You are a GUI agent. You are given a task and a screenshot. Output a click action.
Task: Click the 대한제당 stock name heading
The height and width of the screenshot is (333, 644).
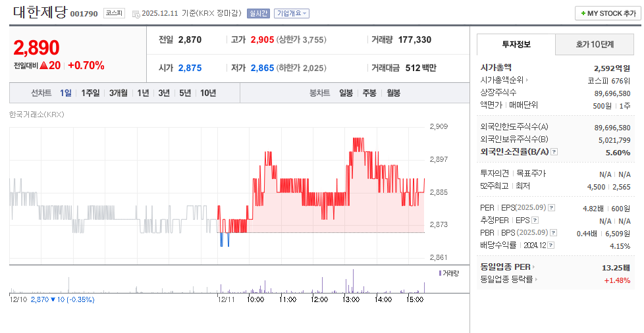point(40,12)
